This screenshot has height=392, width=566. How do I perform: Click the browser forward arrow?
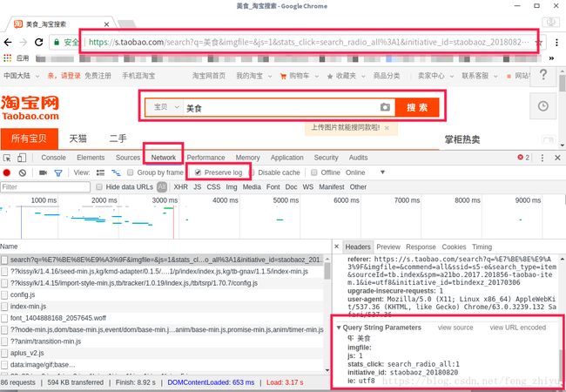pyautogui.click(x=24, y=42)
